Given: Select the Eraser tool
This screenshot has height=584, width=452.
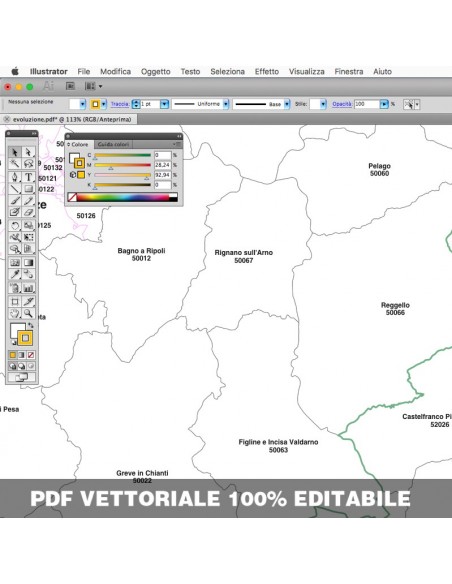Looking at the screenshot, I should [x=28, y=212].
